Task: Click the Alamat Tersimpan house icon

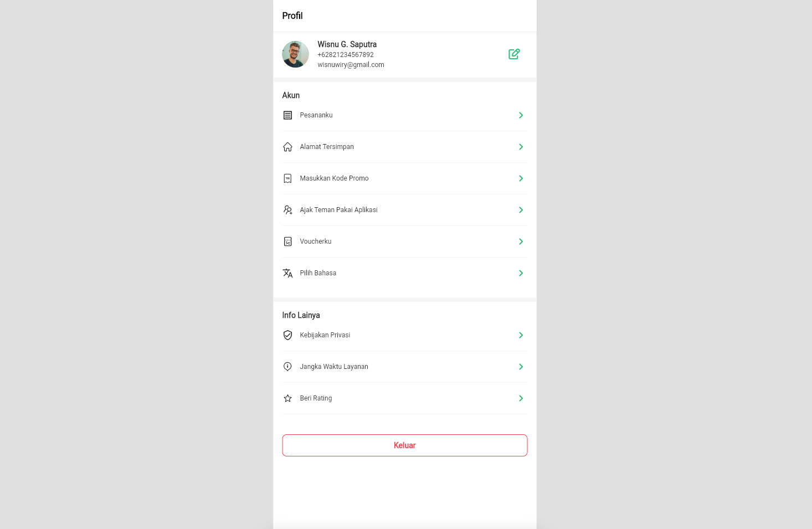Action: click(x=287, y=147)
